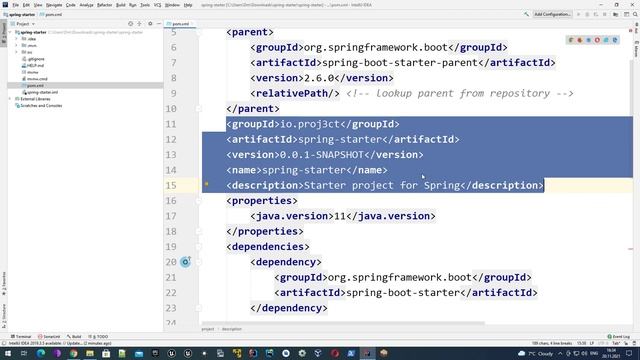Open the Refactor menu
Image resolution: width=640 pixels, height=360 pixels.
coord(104,5)
